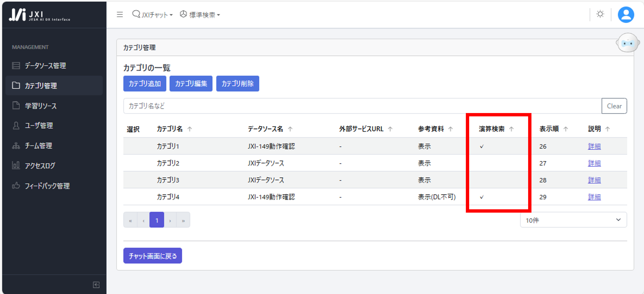The height and width of the screenshot is (294, 644).
Task: Expand the 標準検索 dropdown
Action: click(200, 15)
